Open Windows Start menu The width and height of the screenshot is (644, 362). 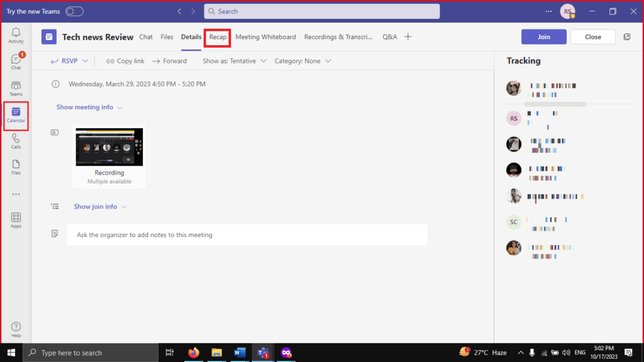11,353
